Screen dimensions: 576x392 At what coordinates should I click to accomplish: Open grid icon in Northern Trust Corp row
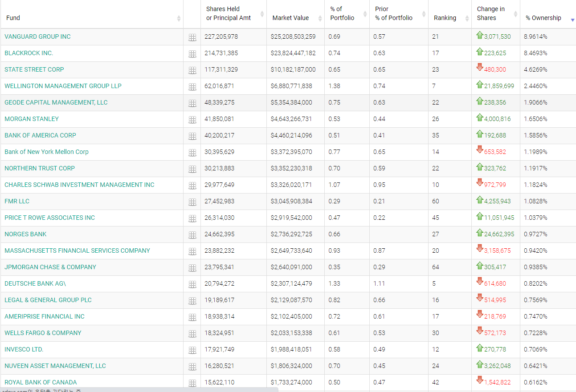[x=192, y=169]
